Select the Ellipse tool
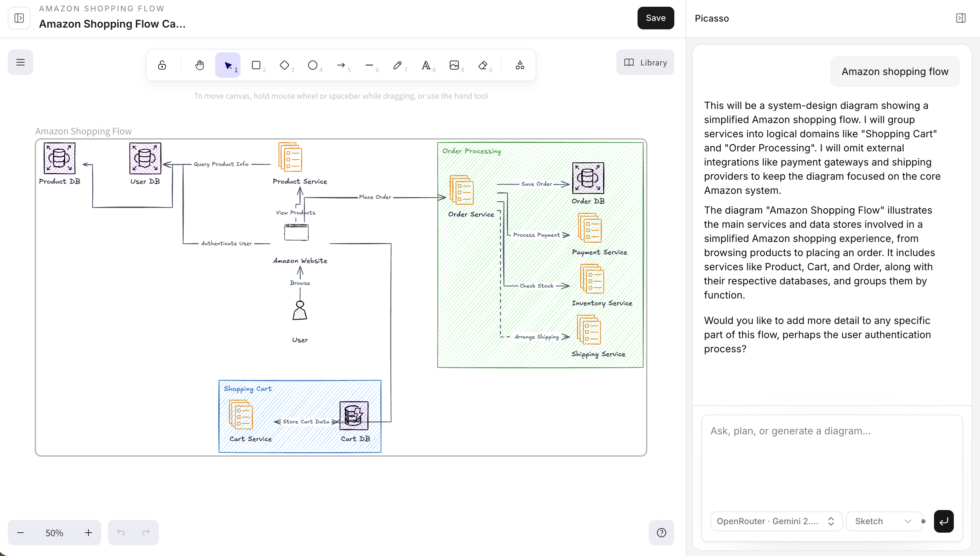The image size is (980, 556). (313, 65)
